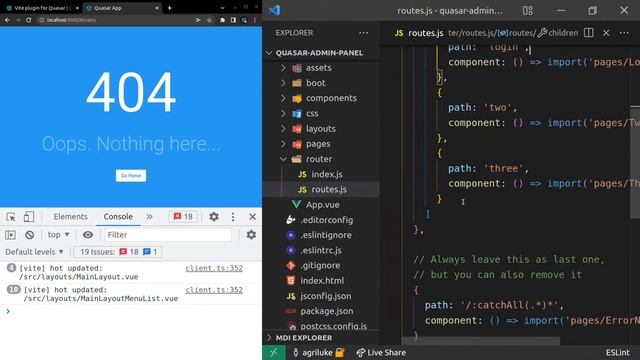This screenshot has height=360, width=640.
Task: Open client.ts:352 link for MainLayoutMenuList.vue
Action: tap(214, 290)
